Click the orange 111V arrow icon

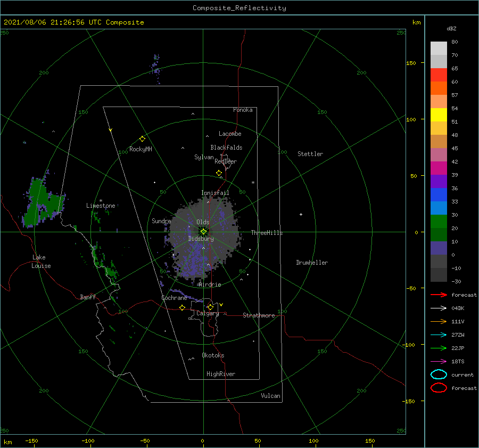pos(439,321)
